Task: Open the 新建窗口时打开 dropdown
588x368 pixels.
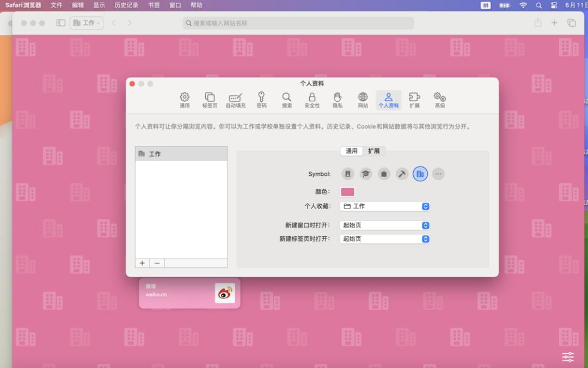Action: pos(385,225)
